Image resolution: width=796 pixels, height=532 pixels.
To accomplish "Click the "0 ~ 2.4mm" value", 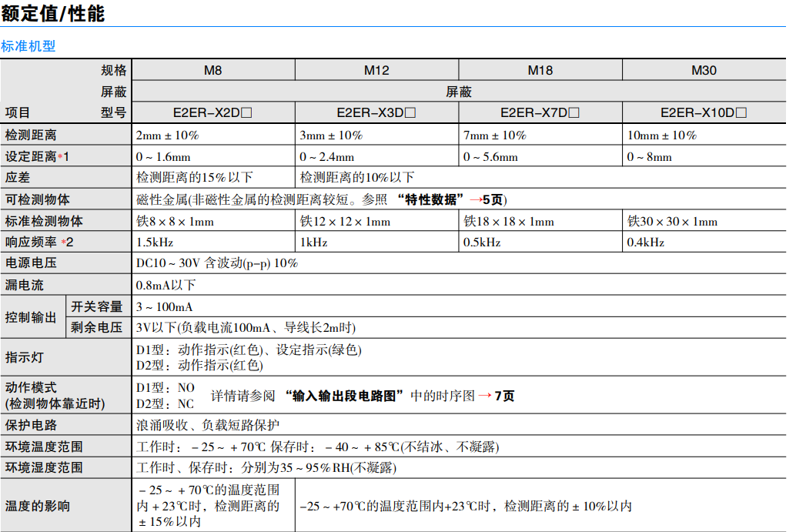I will coord(327,157).
